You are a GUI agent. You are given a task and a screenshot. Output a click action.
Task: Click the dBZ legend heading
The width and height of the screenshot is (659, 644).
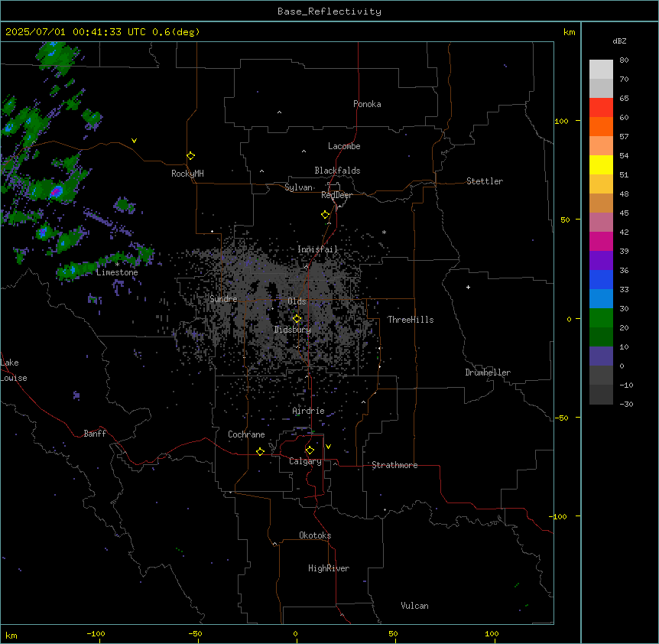pos(619,41)
